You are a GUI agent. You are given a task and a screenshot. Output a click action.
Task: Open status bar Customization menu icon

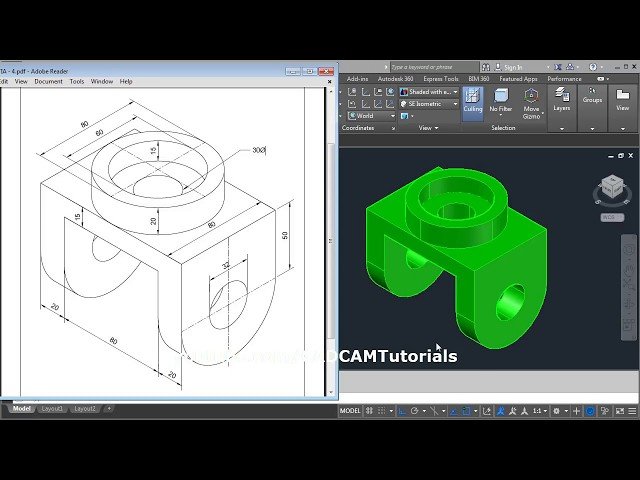pos(632,411)
